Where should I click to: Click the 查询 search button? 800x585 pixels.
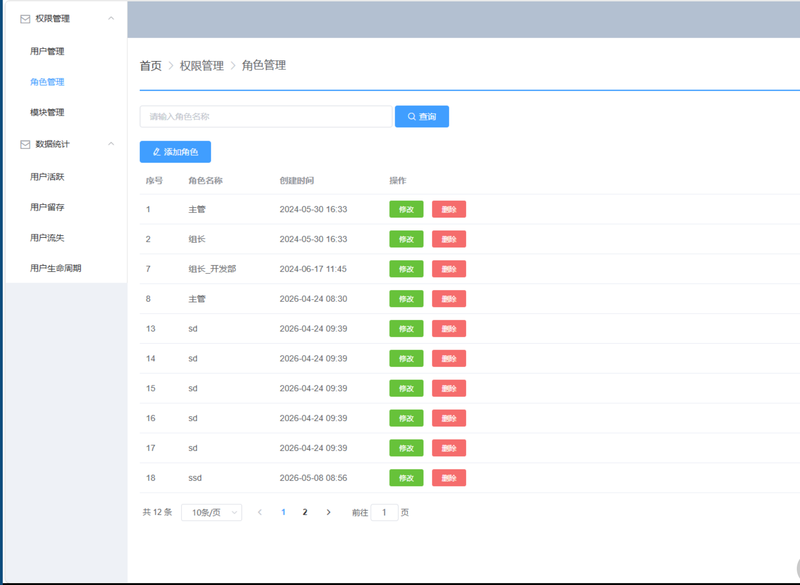click(x=422, y=116)
